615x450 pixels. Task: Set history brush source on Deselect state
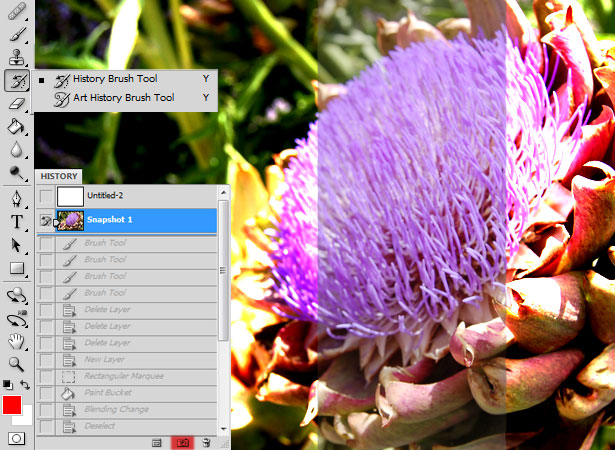(46, 426)
